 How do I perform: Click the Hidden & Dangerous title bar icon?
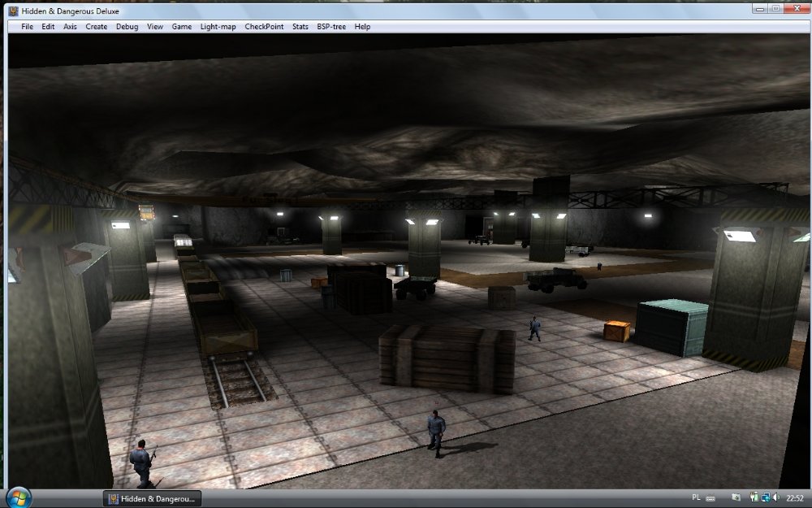pos(14,11)
